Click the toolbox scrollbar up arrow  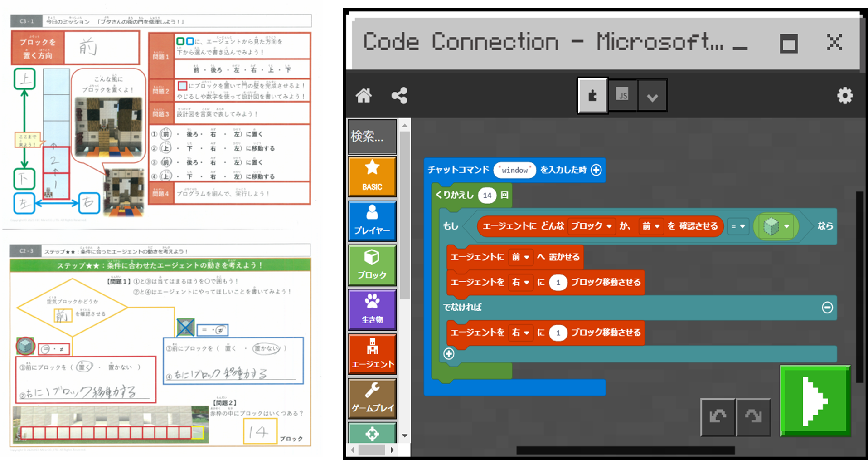(405, 125)
